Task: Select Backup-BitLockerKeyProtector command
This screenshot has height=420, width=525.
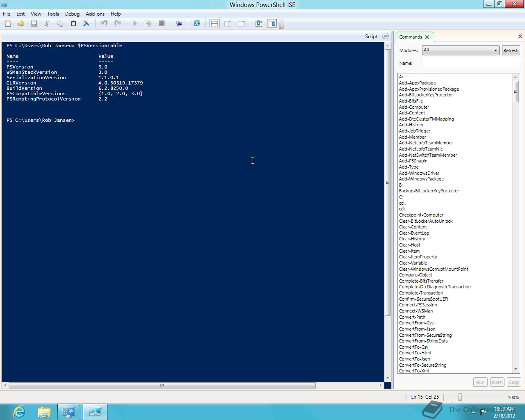Action: [429, 191]
